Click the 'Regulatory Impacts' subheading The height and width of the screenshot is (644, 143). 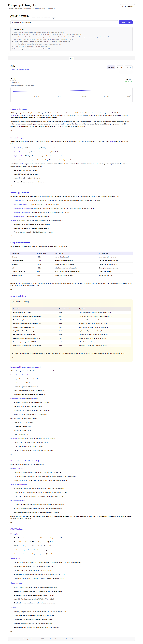pyautogui.click(x=17, y=468)
